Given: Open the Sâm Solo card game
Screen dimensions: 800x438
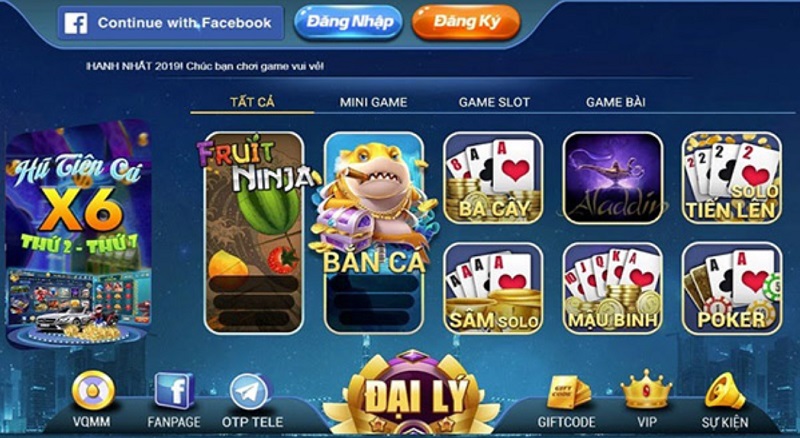Looking at the screenshot, I should pyautogui.click(x=493, y=288).
